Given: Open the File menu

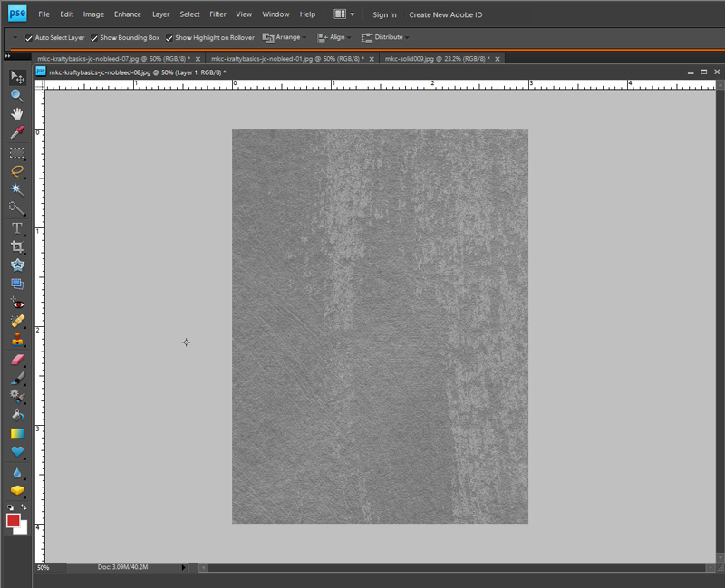Looking at the screenshot, I should 43,14.
